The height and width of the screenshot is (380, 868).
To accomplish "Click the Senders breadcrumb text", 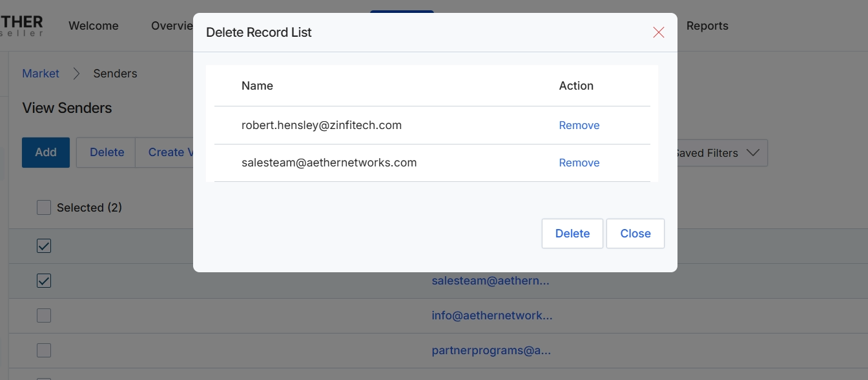I will (115, 74).
